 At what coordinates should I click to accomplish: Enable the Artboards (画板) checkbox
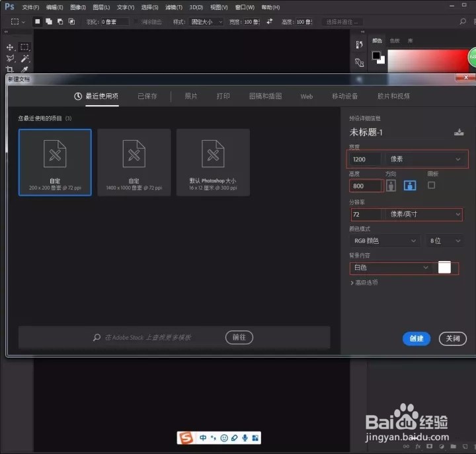click(x=431, y=185)
